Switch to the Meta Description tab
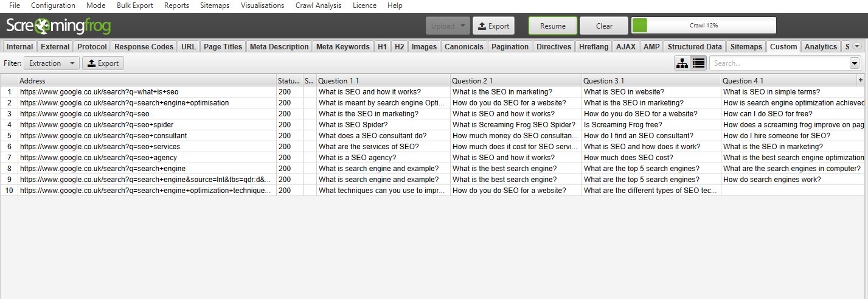Image resolution: width=868 pixels, height=299 pixels. click(x=279, y=46)
